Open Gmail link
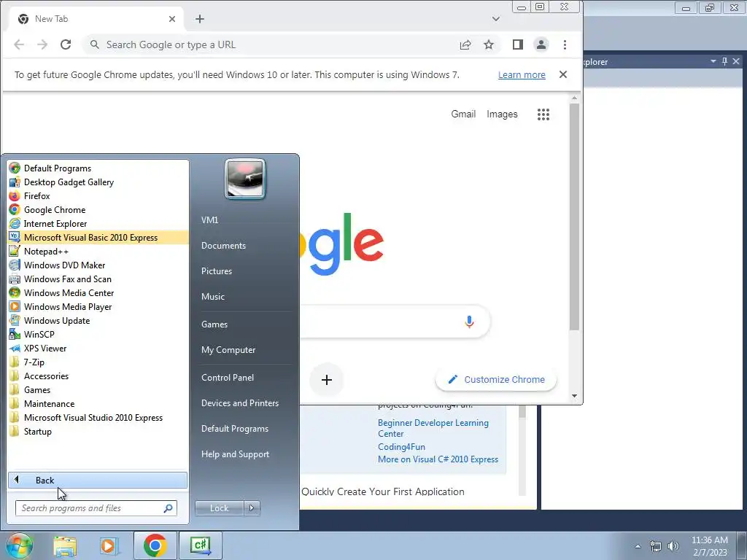This screenshot has width=747, height=560. [463, 114]
